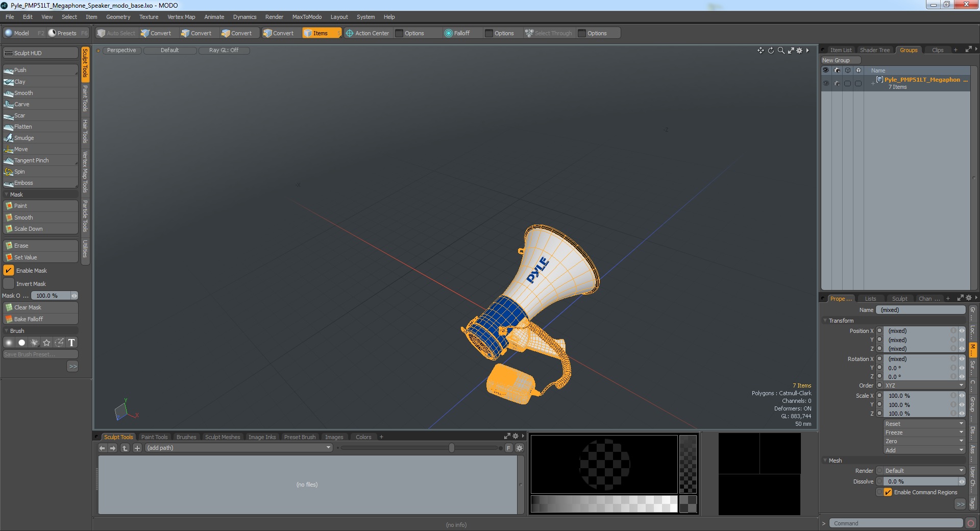Toggle Options checkbox beside Falloff
This screenshot has width=980, height=531.
pyautogui.click(x=489, y=33)
